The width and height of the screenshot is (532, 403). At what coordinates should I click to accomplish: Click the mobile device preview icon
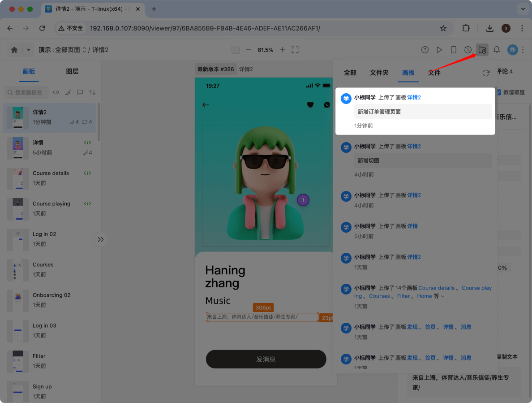tap(453, 50)
